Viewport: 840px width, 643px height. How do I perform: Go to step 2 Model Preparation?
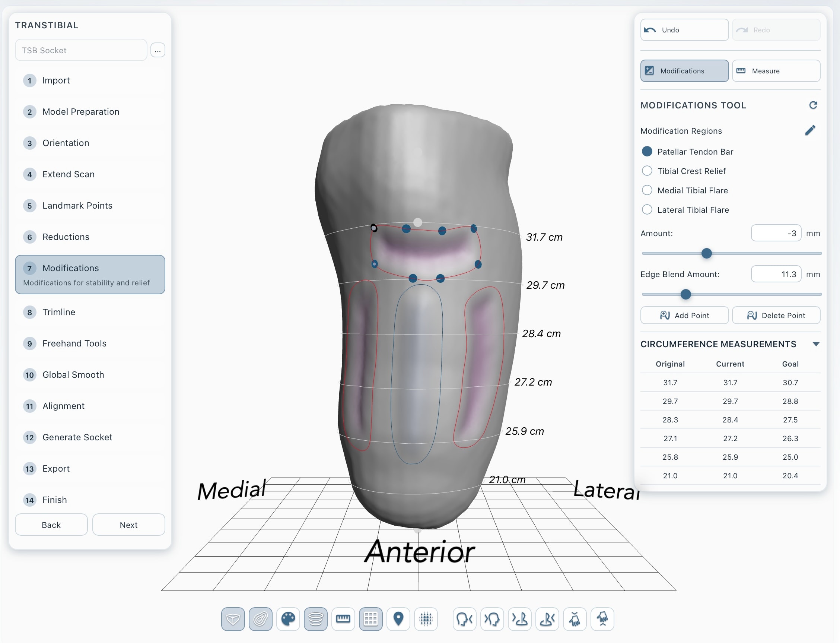90,112
